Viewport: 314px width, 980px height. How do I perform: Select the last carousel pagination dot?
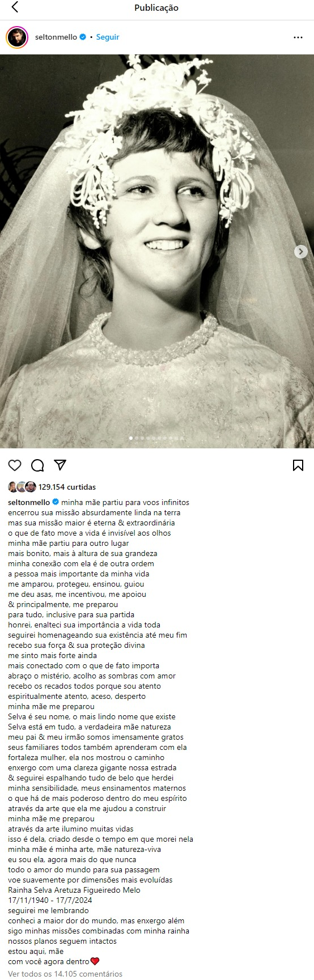(x=183, y=438)
